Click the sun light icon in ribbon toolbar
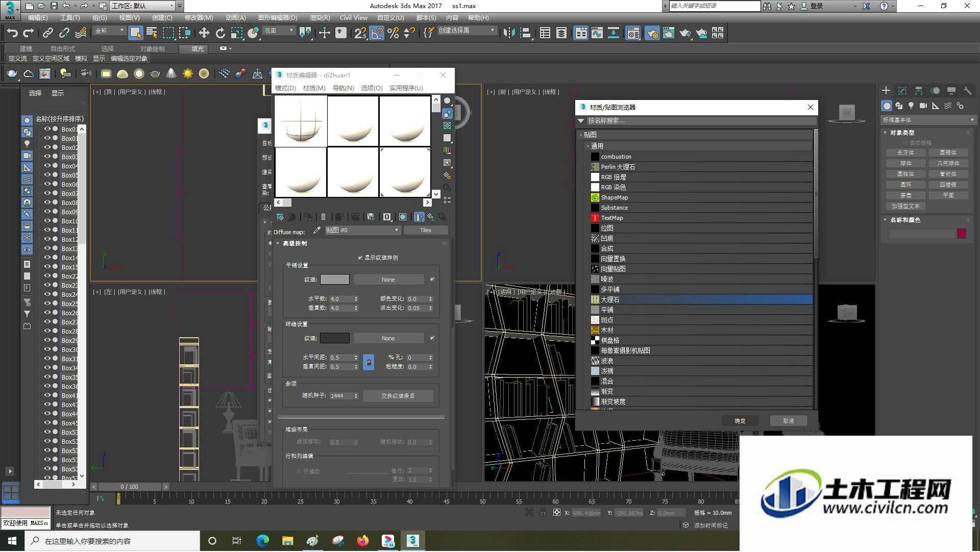This screenshot has height=552, width=980. [x=188, y=74]
